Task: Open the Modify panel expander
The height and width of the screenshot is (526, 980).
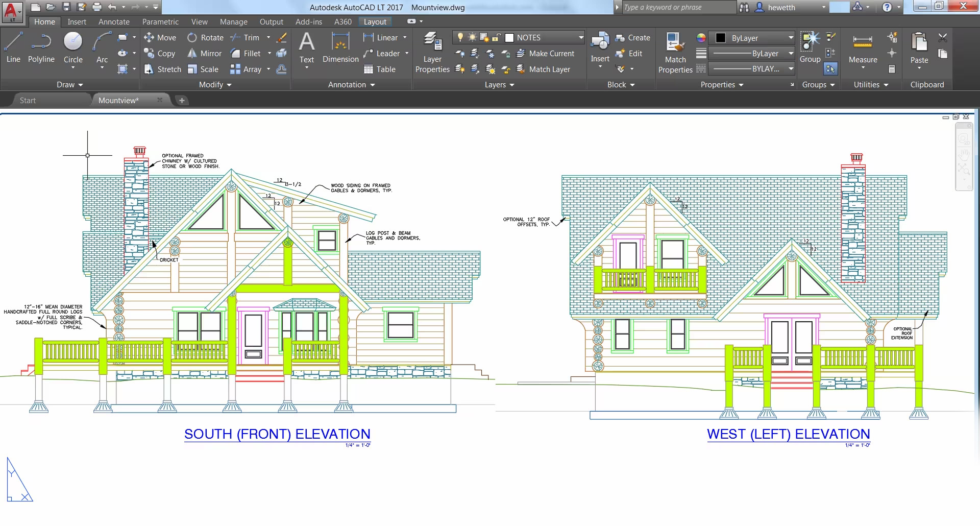Action: tap(228, 85)
